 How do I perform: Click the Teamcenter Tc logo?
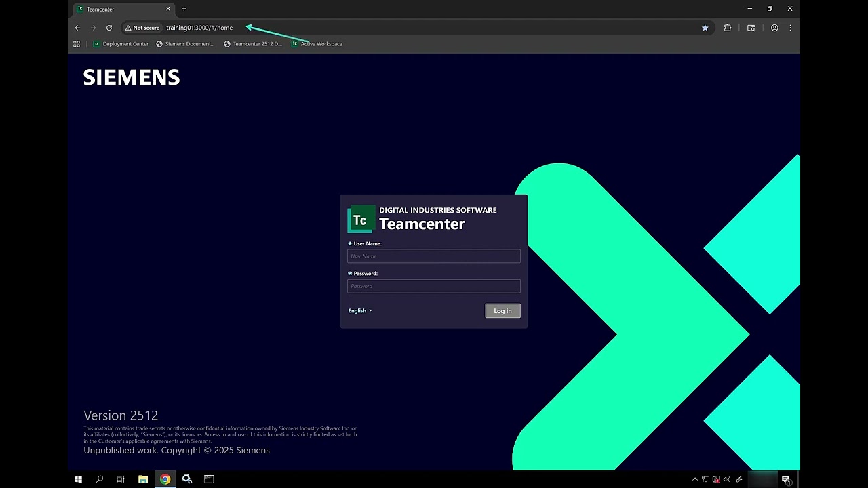tap(361, 220)
